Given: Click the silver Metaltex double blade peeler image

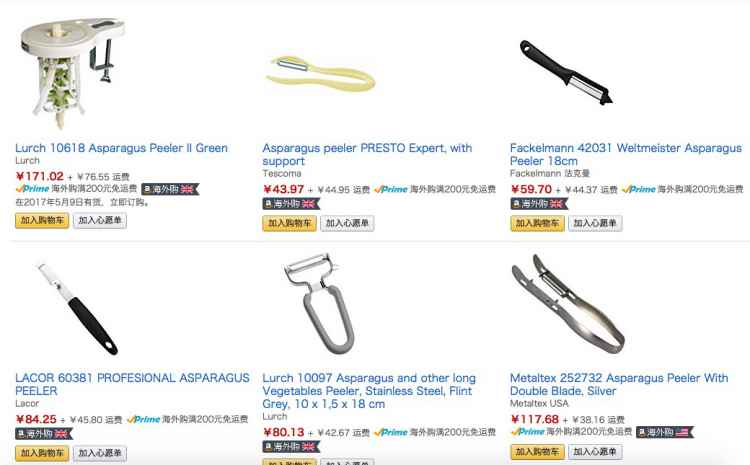Looking at the screenshot, I should 568,304.
